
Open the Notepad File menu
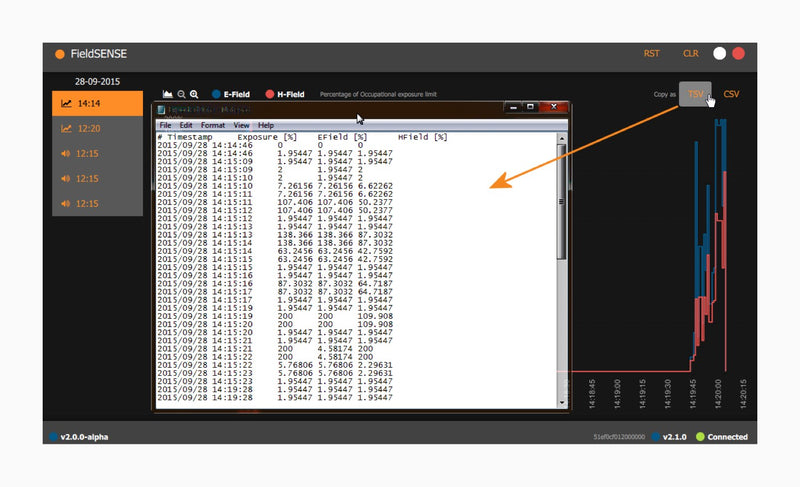(x=165, y=125)
